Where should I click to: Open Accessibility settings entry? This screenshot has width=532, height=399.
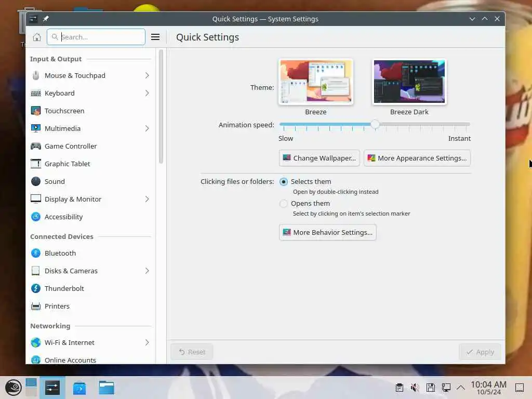point(90,217)
